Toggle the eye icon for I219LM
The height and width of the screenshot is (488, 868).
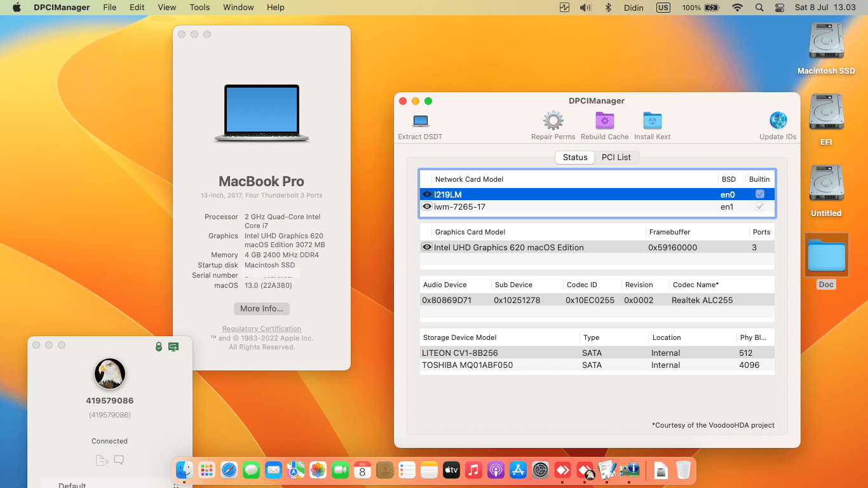point(427,194)
